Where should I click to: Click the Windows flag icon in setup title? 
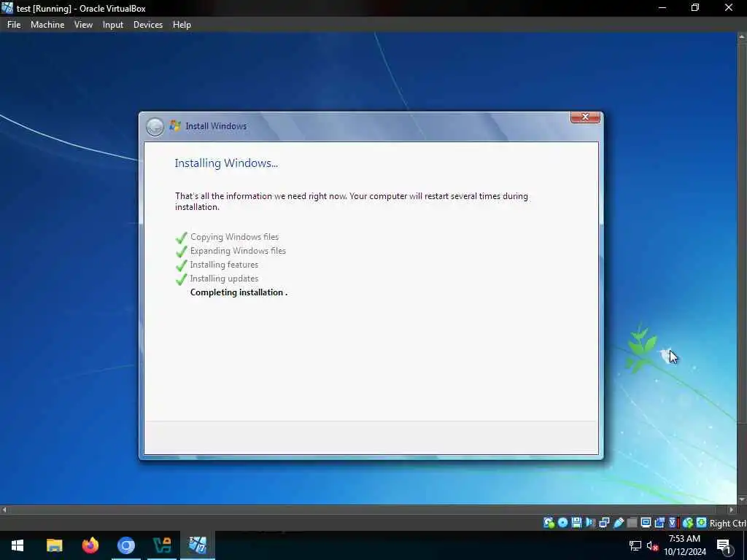175,125
